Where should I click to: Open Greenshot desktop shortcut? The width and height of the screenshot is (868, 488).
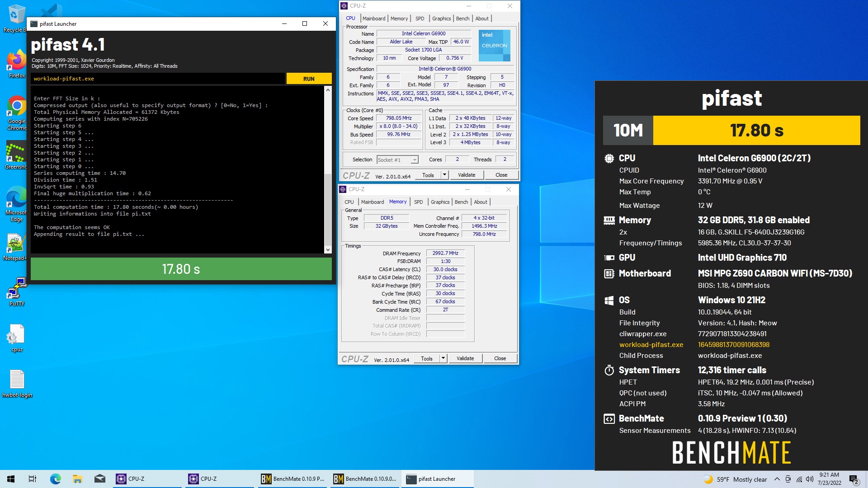pyautogui.click(x=16, y=155)
